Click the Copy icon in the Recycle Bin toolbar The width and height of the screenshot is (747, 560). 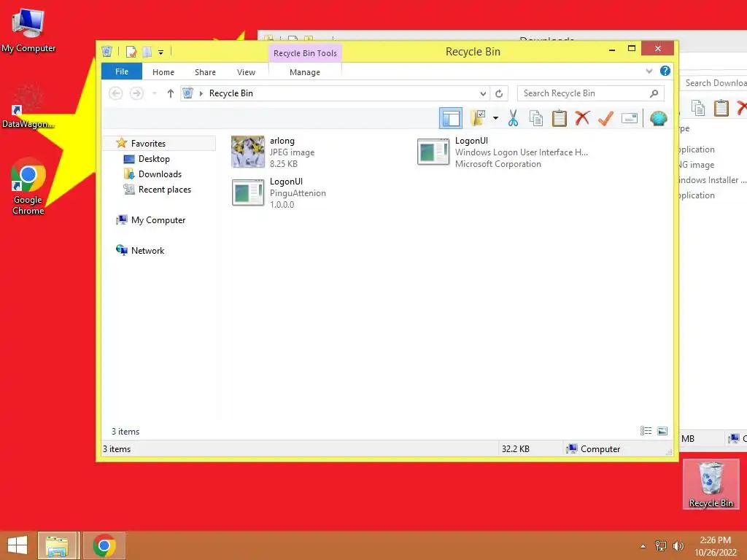536,118
